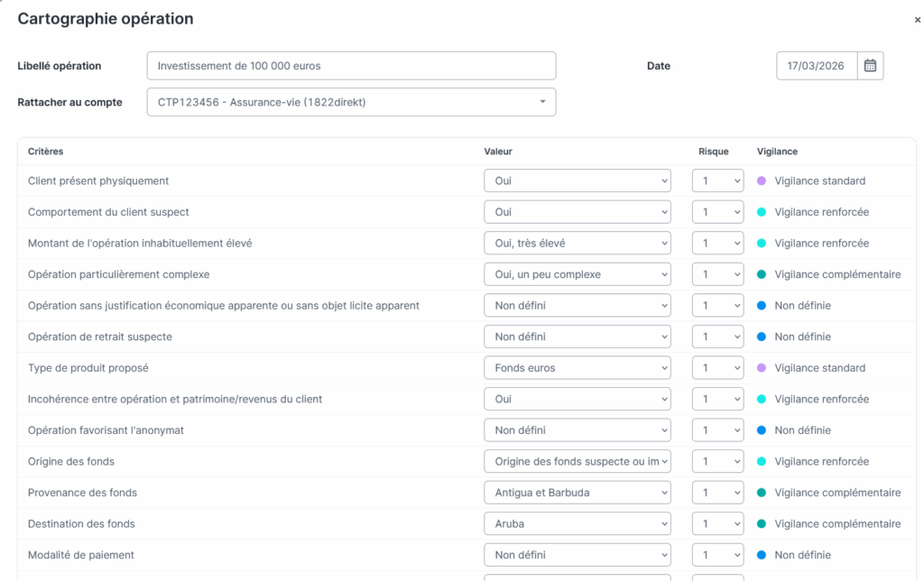
Task: Open the Origine des fonds value dropdown
Action: coord(577,461)
